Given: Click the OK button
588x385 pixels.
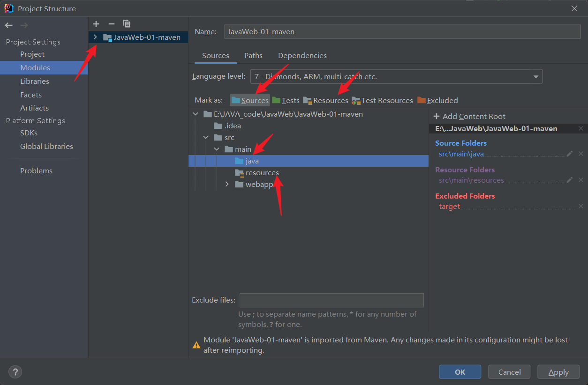Looking at the screenshot, I should (460, 372).
